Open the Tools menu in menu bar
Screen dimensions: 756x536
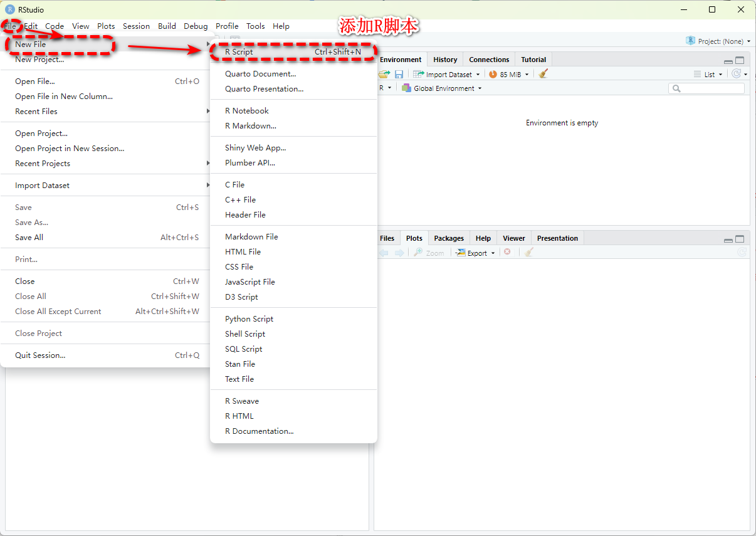tap(255, 26)
